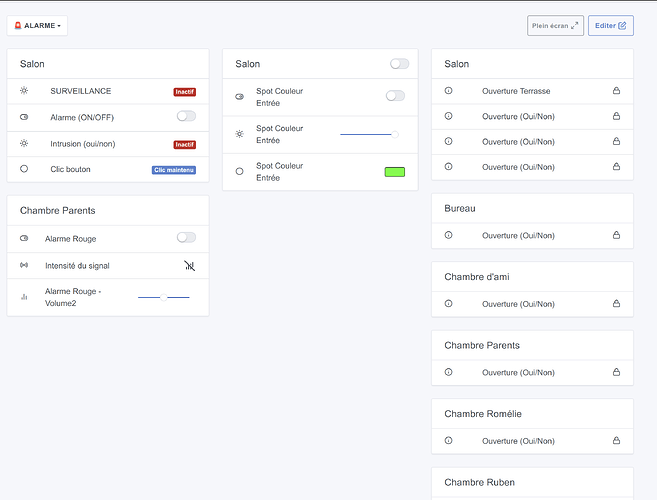This screenshot has height=500, width=657.
Task: Open the green Spot Couleur color swatch
Action: point(394,172)
